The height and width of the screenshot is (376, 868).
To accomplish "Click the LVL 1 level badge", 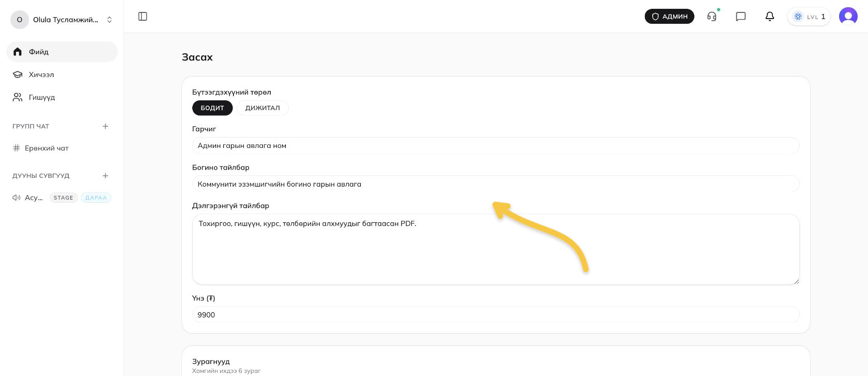I will pyautogui.click(x=809, y=17).
